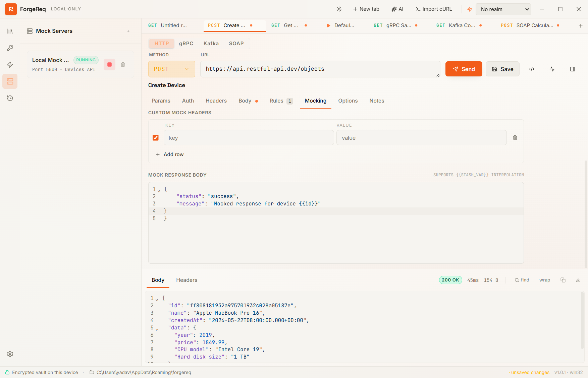Collapse the data object in response

pos(157,329)
